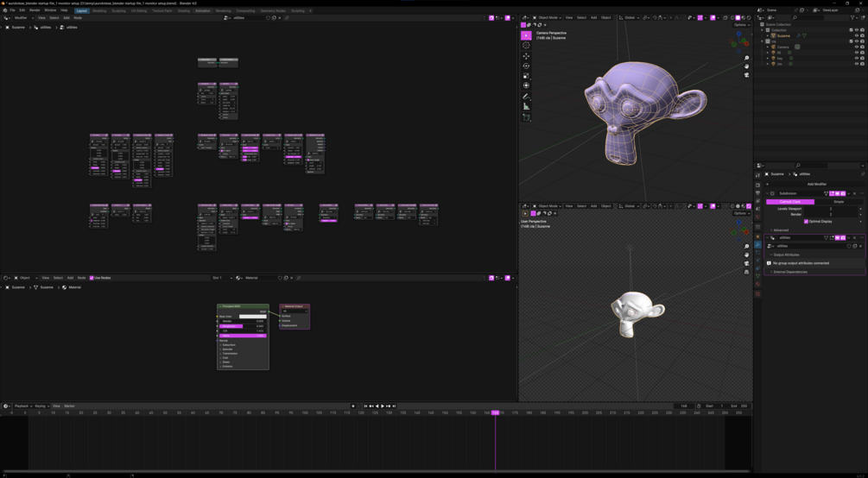Viewport: 868px width, 478px height.
Task: Disable Optimal Display checkbox
Action: [806, 221]
